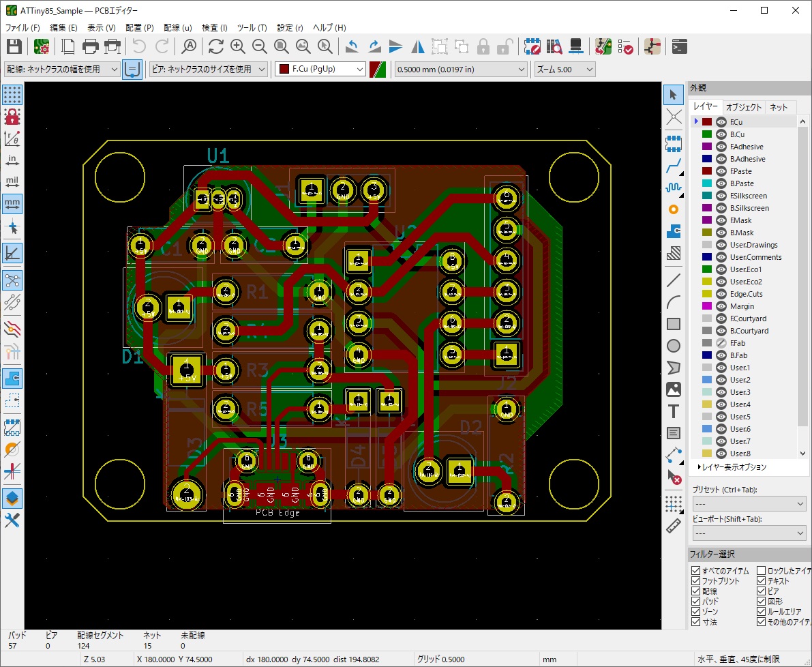Run Design Rules Checker icon
This screenshot has height=667, width=812.
point(625,46)
